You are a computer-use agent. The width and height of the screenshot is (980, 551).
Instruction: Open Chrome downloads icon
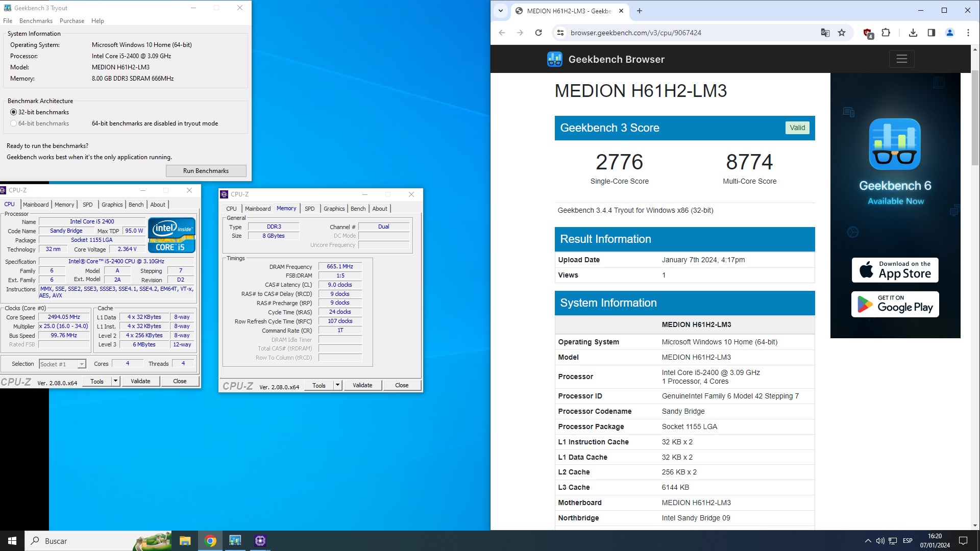913,33
